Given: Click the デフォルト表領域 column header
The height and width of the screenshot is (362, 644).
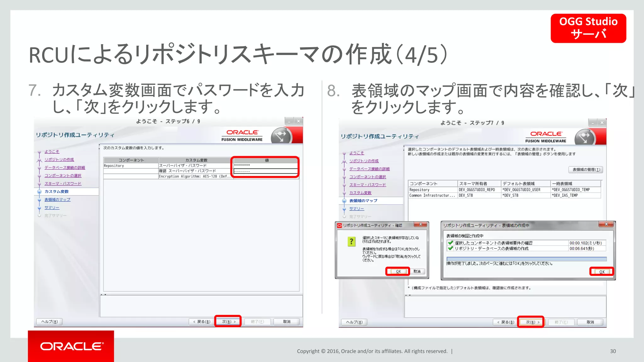Looking at the screenshot, I should (526, 184).
